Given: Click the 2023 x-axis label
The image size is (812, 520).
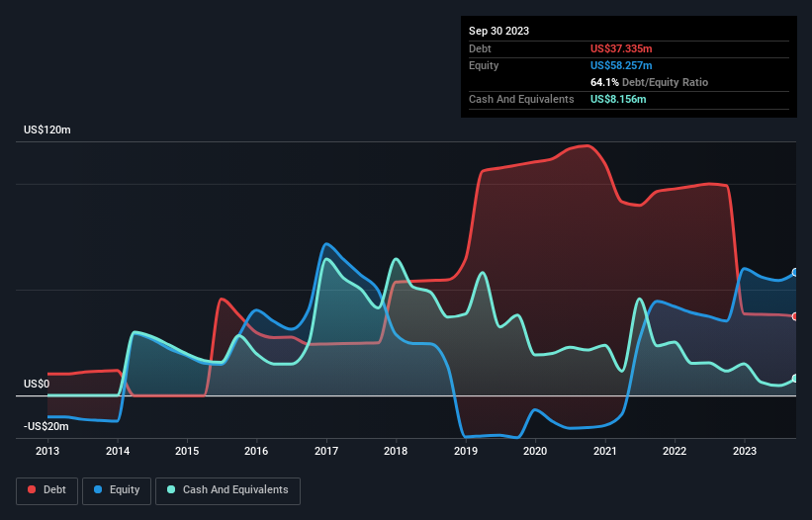Looking at the screenshot, I should click(745, 451).
